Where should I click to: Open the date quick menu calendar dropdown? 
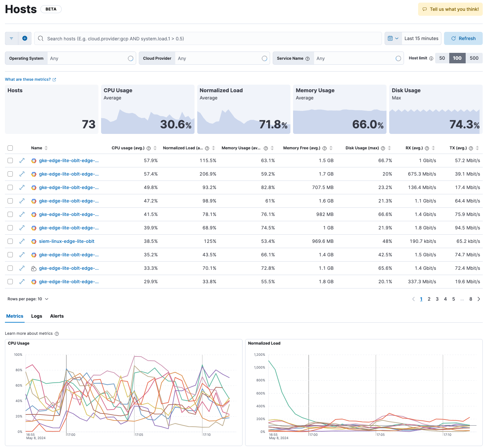393,38
